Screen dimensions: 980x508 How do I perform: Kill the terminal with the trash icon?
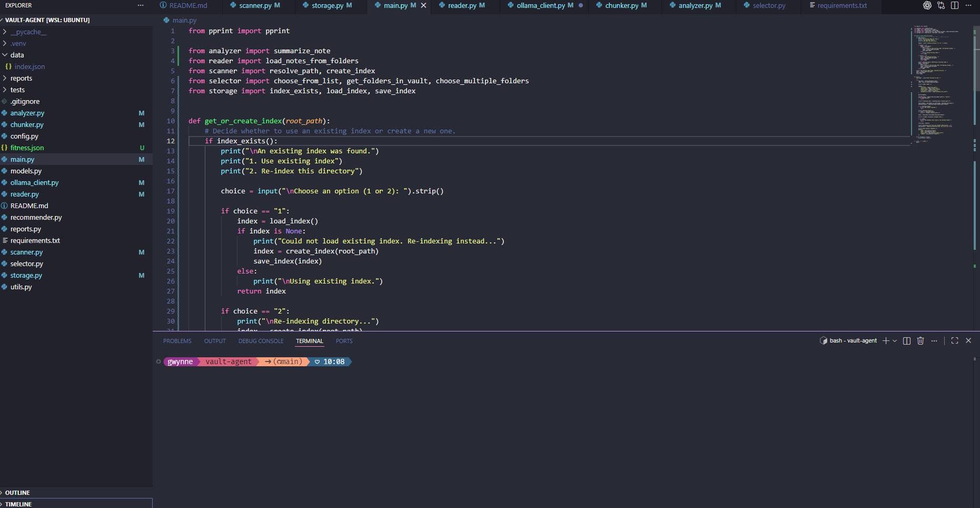pyautogui.click(x=920, y=341)
